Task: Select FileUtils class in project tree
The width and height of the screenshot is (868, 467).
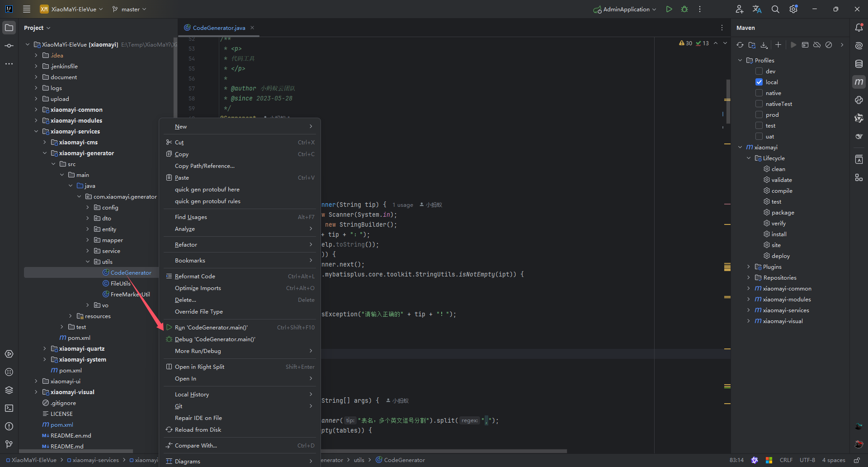Action: coord(120,283)
